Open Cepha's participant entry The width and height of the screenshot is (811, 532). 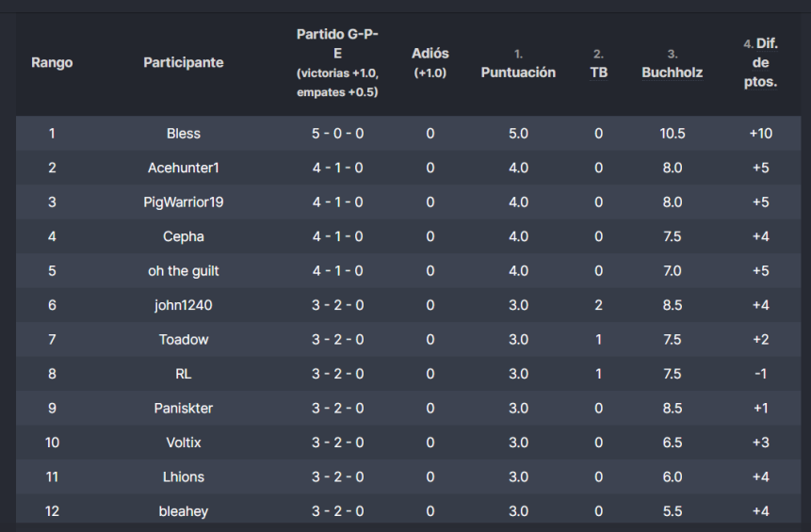(184, 236)
